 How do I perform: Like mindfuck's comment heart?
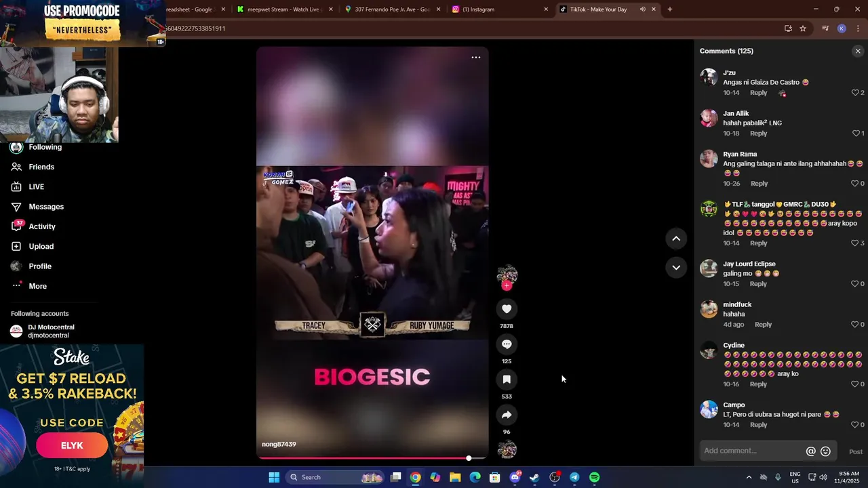tap(855, 325)
